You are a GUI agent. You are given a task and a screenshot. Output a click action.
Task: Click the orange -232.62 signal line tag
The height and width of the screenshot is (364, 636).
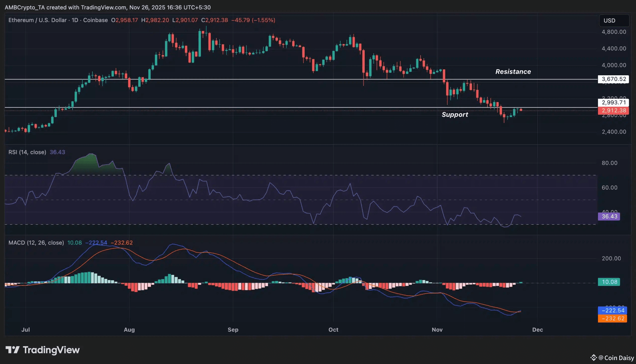pyautogui.click(x=612, y=319)
